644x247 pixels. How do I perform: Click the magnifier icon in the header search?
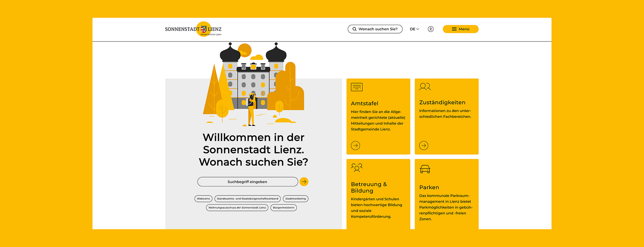(354, 29)
